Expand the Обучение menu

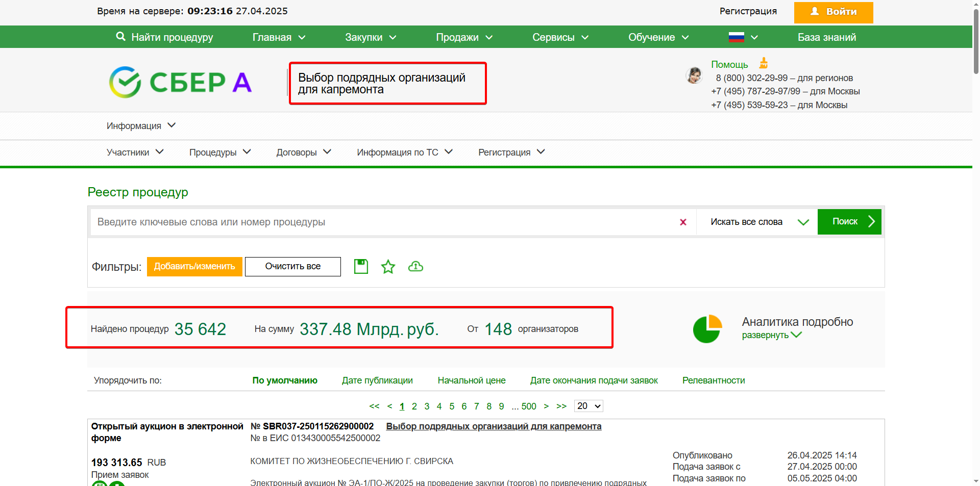[x=658, y=37]
